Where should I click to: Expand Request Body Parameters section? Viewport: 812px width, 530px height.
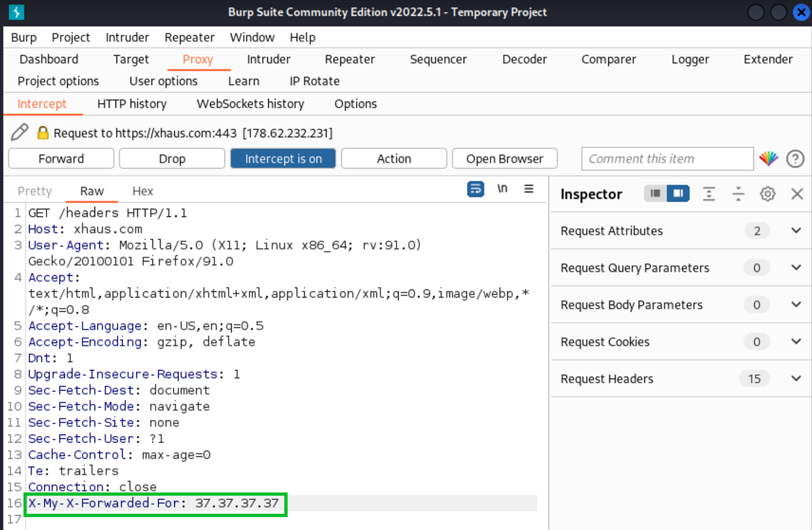796,304
